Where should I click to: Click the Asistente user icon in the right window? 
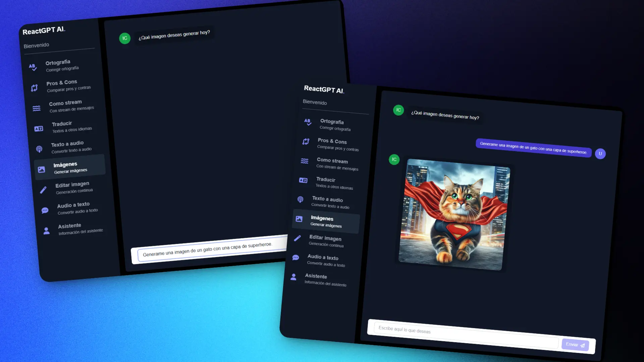[293, 277]
